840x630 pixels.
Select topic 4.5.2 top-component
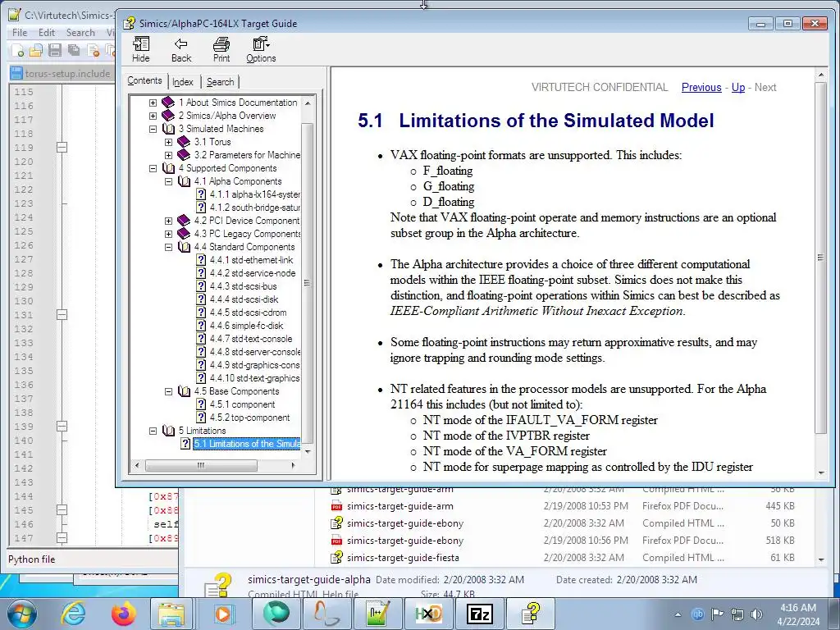tap(249, 418)
